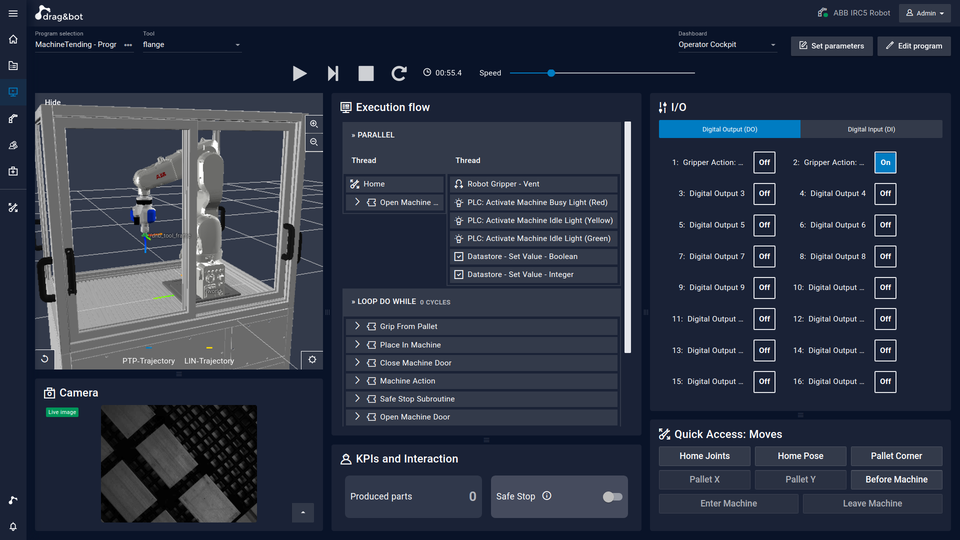This screenshot has height=540, width=960.
Task: Open the Admin user menu
Action: (x=924, y=13)
